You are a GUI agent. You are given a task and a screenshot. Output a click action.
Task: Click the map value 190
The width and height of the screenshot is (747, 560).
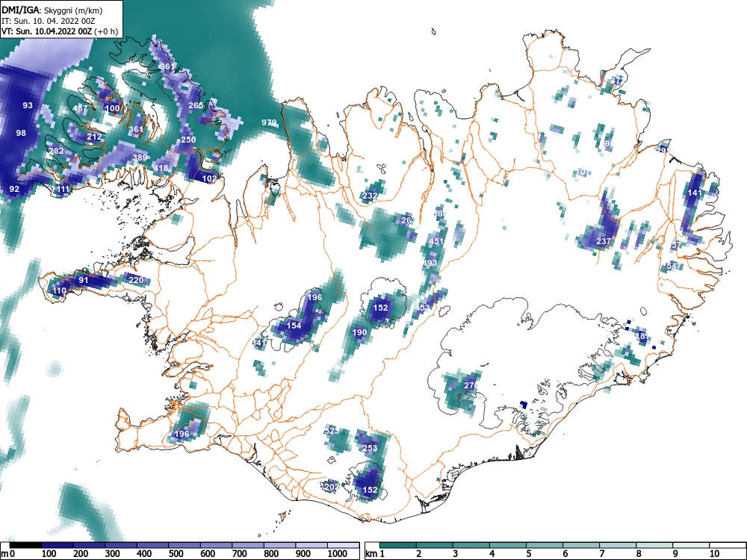(x=360, y=332)
